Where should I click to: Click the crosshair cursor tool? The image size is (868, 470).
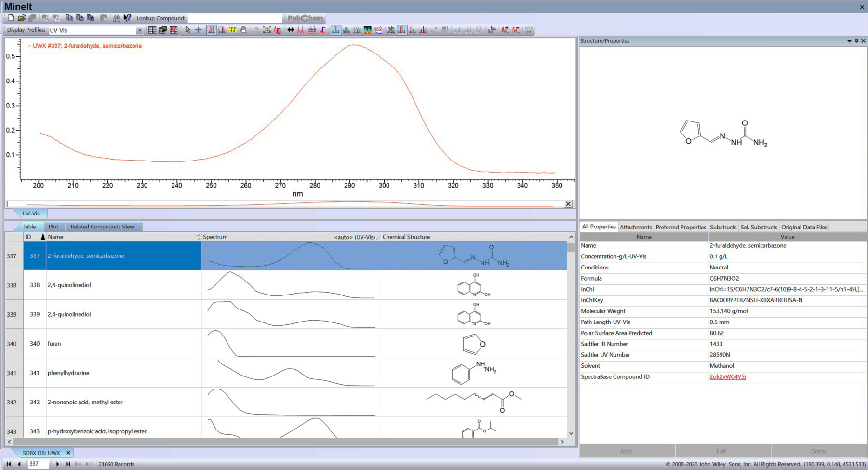coord(199,30)
